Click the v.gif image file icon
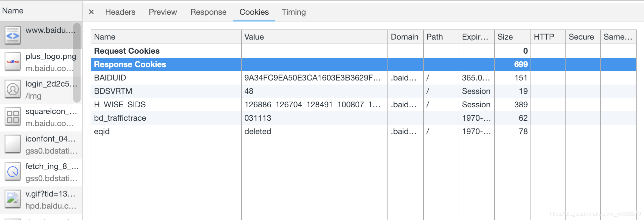The width and height of the screenshot is (644, 220). 13,200
